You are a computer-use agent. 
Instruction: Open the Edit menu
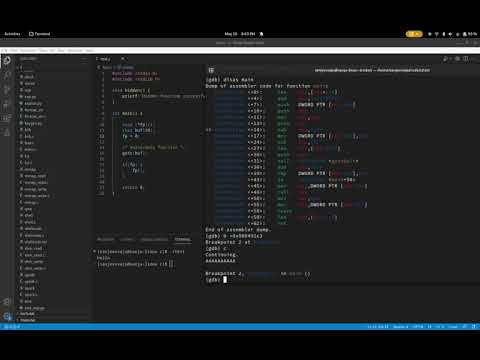14,50
